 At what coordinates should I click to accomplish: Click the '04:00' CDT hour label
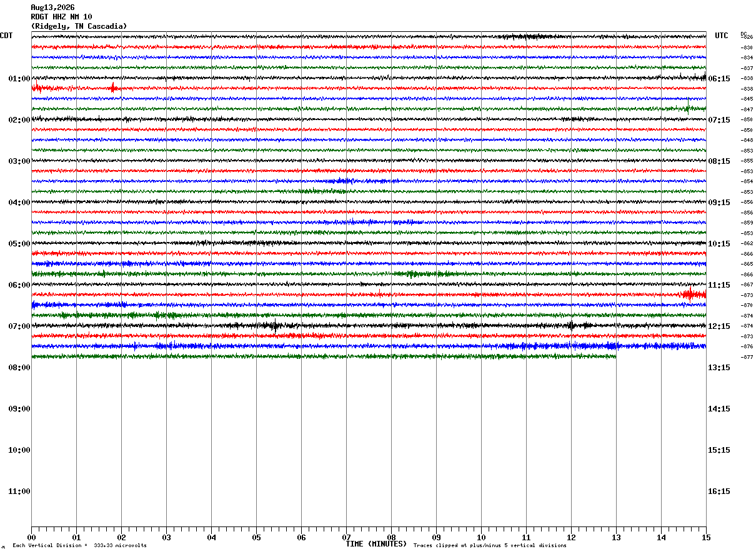point(19,203)
